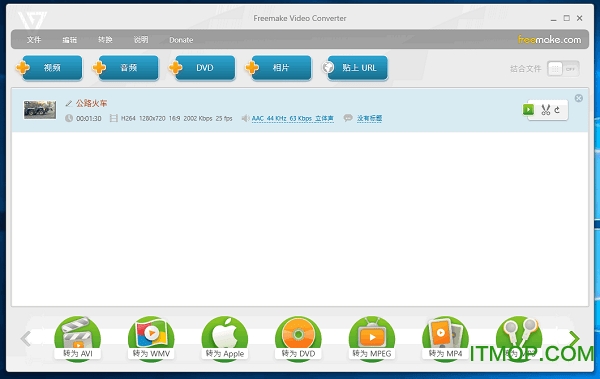Rotate the video with the rotate icon
600x379 pixels.
pos(557,110)
